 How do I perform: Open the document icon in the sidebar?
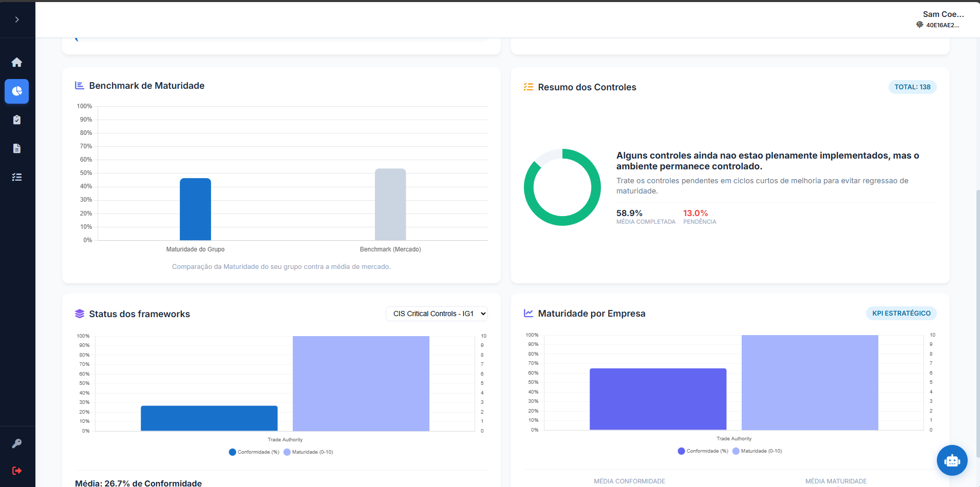pyautogui.click(x=17, y=149)
